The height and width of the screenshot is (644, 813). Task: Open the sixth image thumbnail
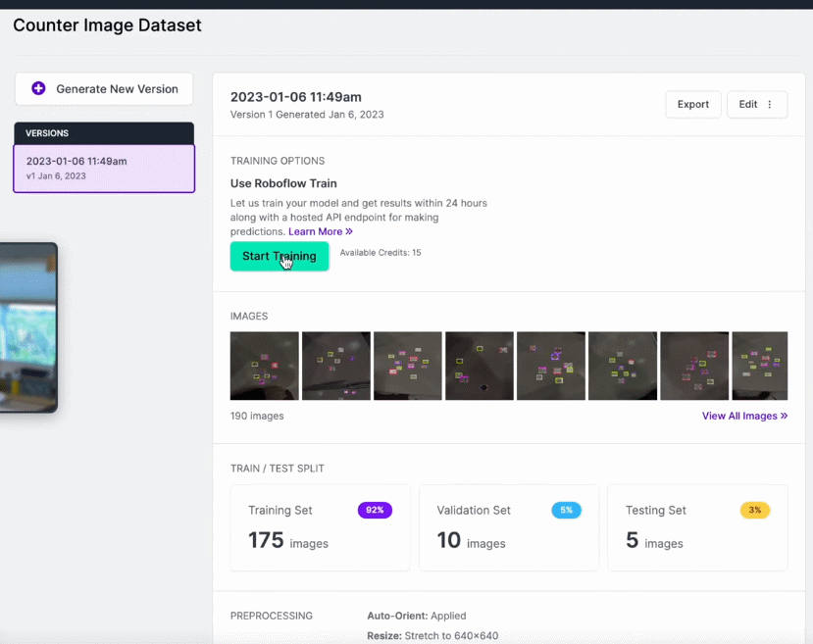(623, 366)
